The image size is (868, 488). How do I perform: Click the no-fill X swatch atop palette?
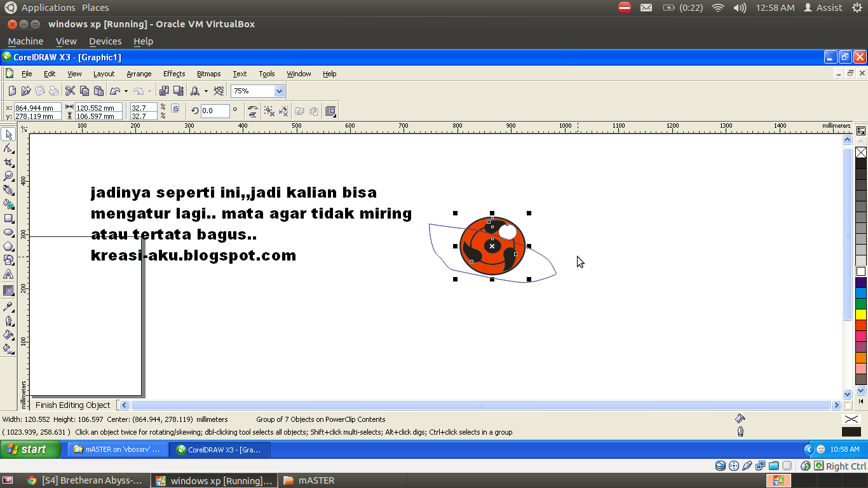point(861,152)
